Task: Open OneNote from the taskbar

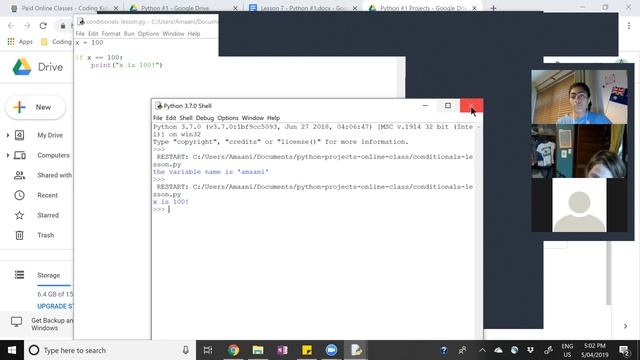Action: (x=282, y=350)
